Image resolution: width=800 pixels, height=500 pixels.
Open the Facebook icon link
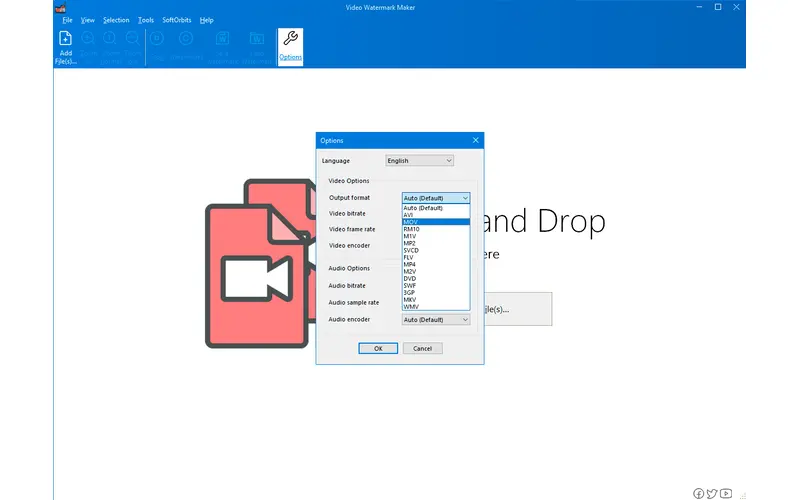[x=698, y=493]
